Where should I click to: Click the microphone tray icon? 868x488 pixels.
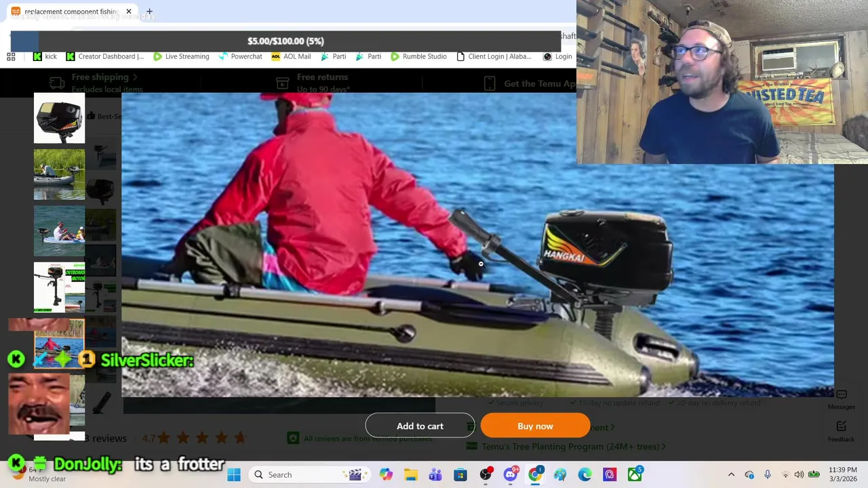click(x=767, y=474)
